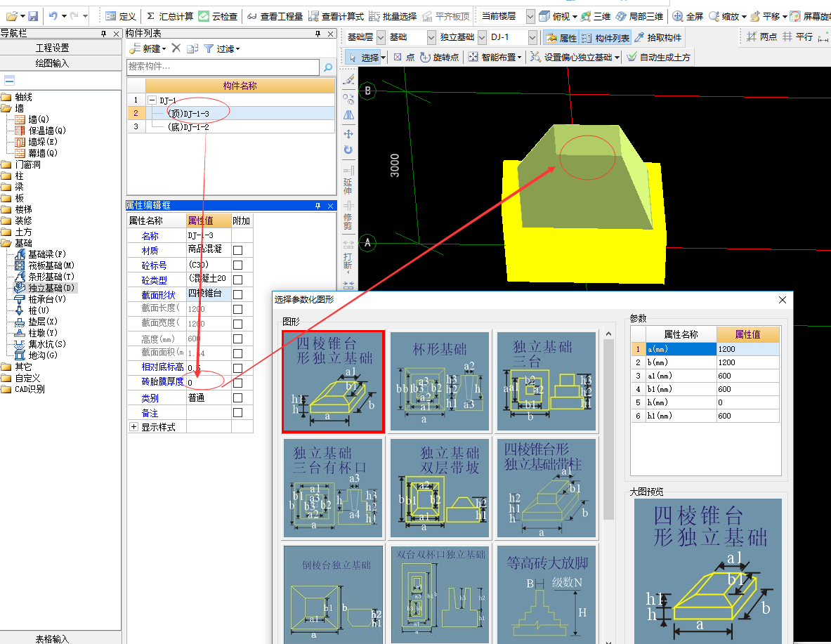Expand the 显示样式 property row
The height and width of the screenshot is (644, 831).
point(134,427)
